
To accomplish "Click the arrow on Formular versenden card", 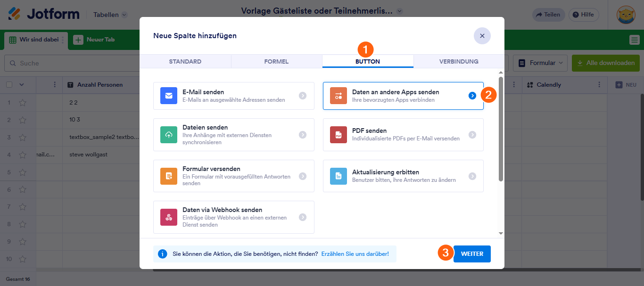I will coord(303,176).
